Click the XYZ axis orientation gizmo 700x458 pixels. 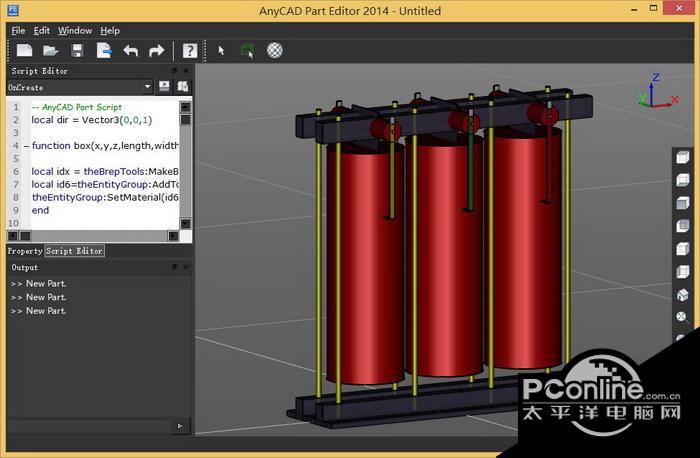pyautogui.click(x=658, y=92)
